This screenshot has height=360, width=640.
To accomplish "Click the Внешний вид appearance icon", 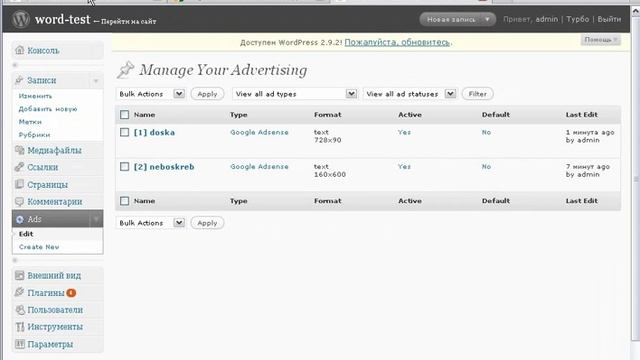I will click(x=19, y=275).
